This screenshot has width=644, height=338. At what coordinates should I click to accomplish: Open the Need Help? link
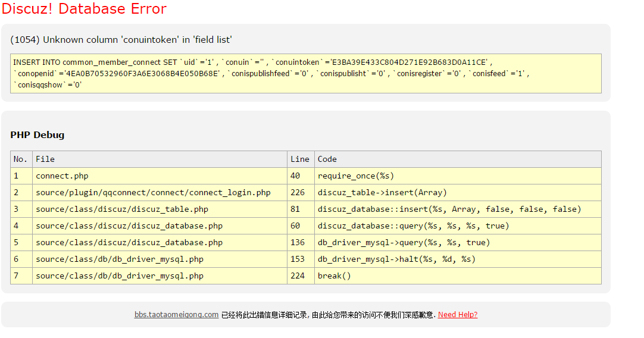(x=457, y=315)
